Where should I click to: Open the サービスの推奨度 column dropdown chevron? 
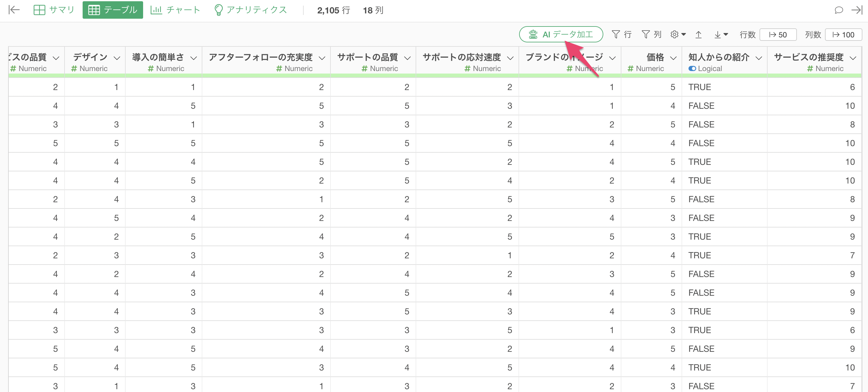[853, 58]
